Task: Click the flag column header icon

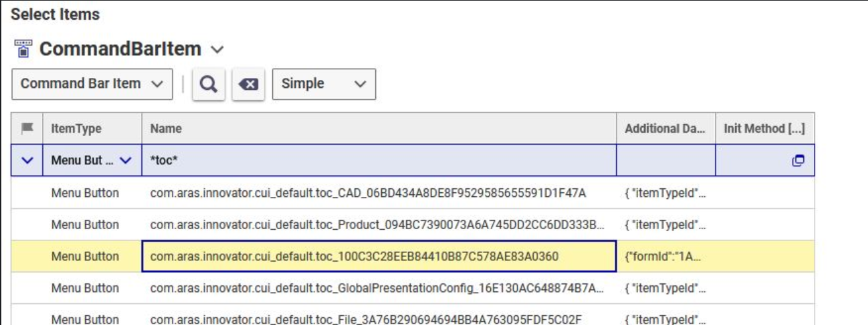Action: tap(27, 128)
